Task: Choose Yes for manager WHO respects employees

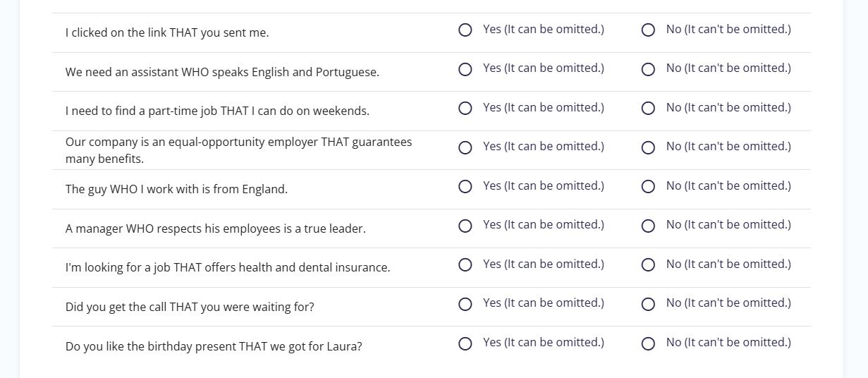Action: click(x=465, y=226)
